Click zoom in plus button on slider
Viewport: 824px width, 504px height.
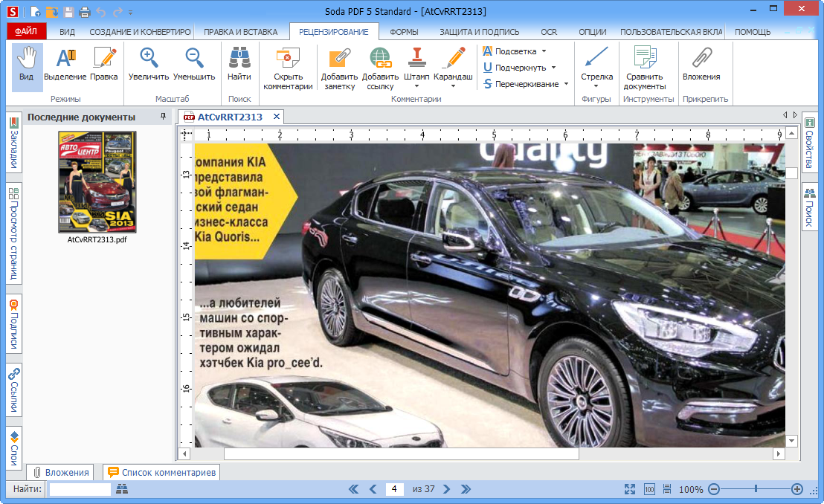pos(796,489)
